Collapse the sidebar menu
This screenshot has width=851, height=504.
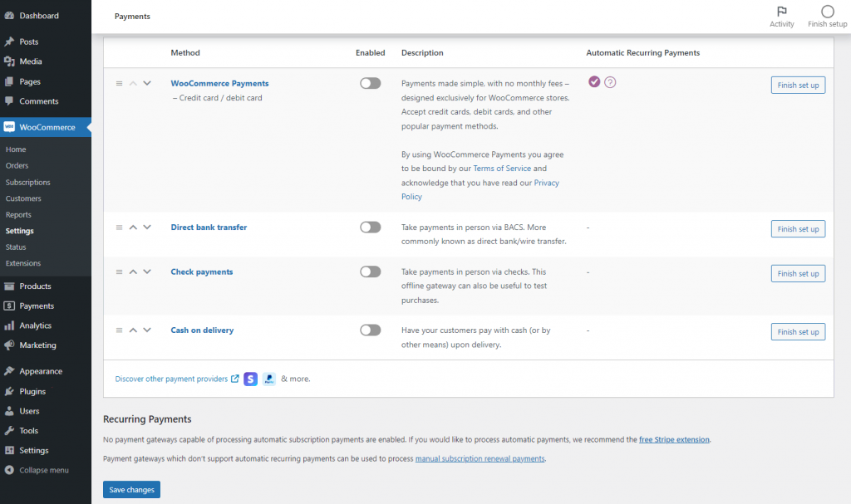click(x=43, y=470)
